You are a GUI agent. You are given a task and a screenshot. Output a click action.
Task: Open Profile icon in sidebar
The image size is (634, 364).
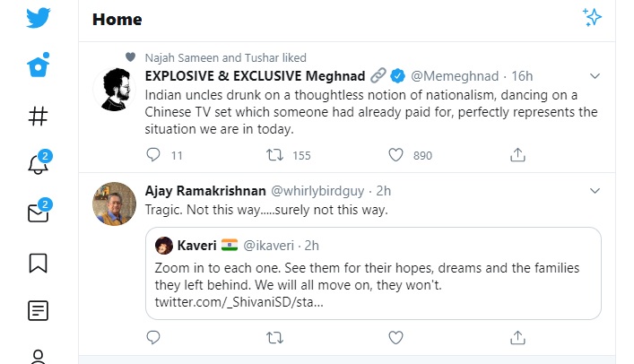pos(38,356)
